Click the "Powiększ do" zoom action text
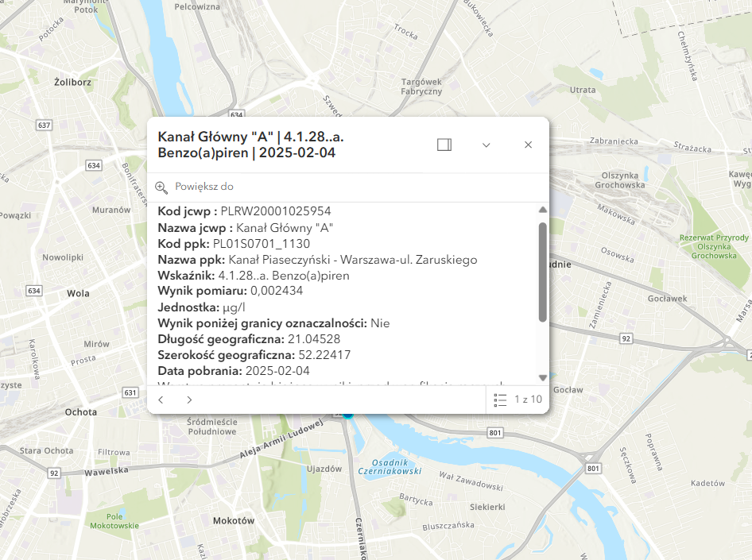Viewport: 752px width, 560px height. pyautogui.click(x=204, y=187)
